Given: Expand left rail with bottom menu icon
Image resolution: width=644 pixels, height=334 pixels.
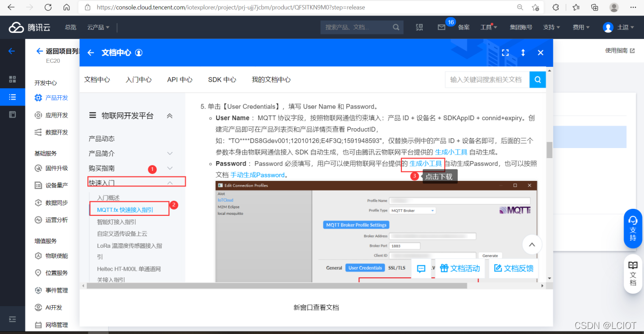Looking at the screenshot, I should pos(13,319).
